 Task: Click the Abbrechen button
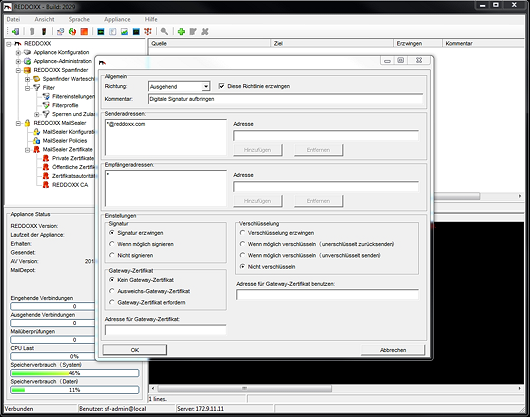(393, 350)
